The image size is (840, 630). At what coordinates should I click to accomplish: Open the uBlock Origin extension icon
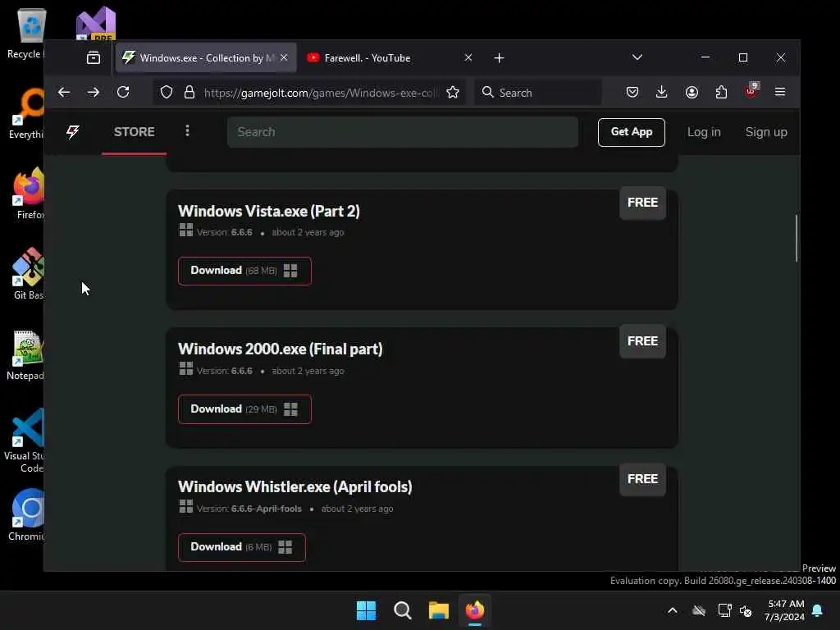point(751,91)
